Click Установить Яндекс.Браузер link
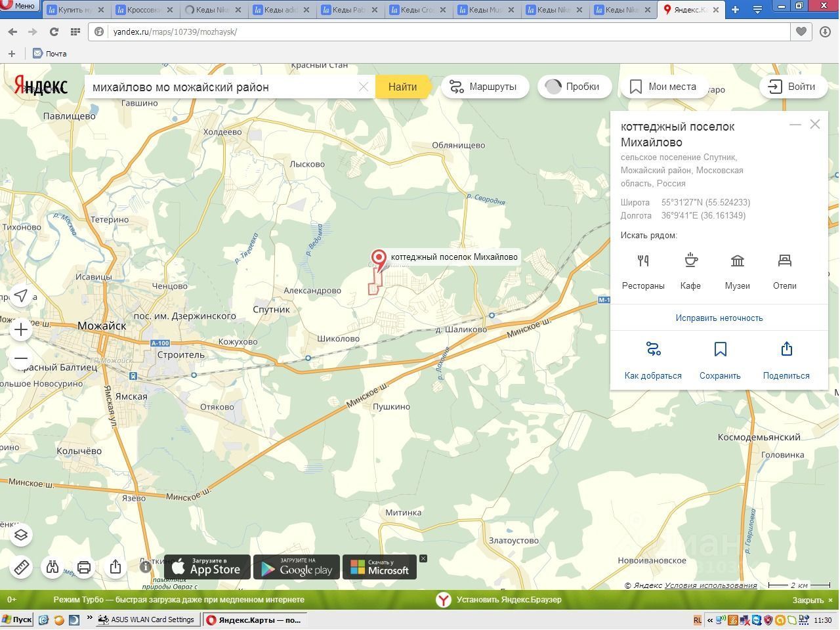The height and width of the screenshot is (630, 840). point(509,599)
